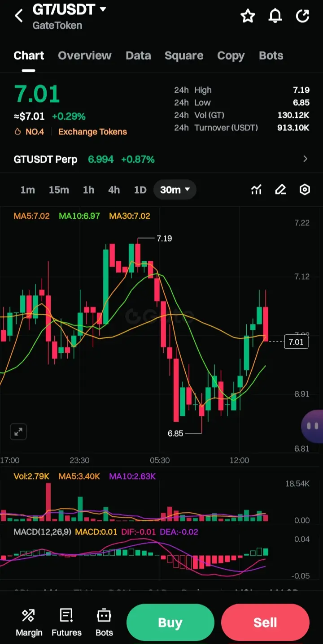Open the 30m interval dropdown

coord(175,190)
